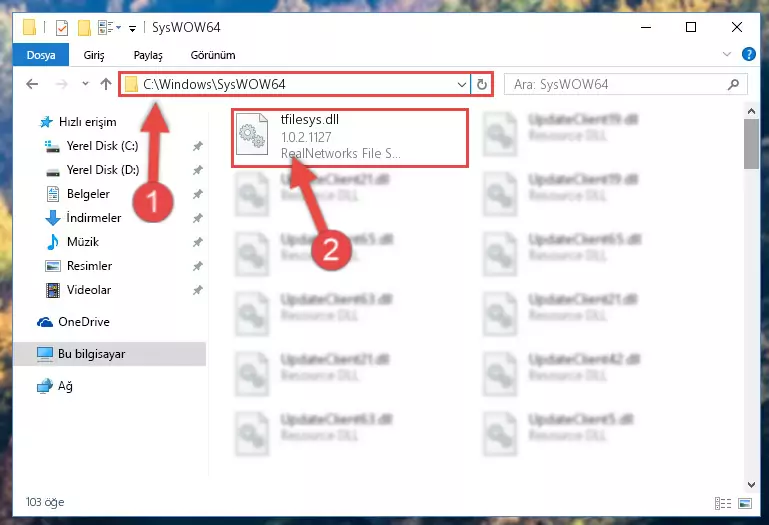Click pin icon next to Müzik
This screenshot has height=525, width=769.
coord(197,242)
